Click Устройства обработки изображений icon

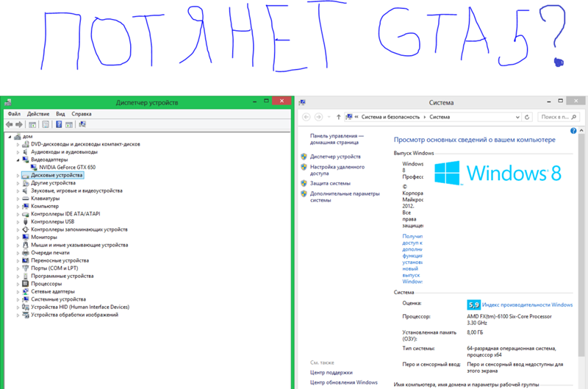pos(26,315)
